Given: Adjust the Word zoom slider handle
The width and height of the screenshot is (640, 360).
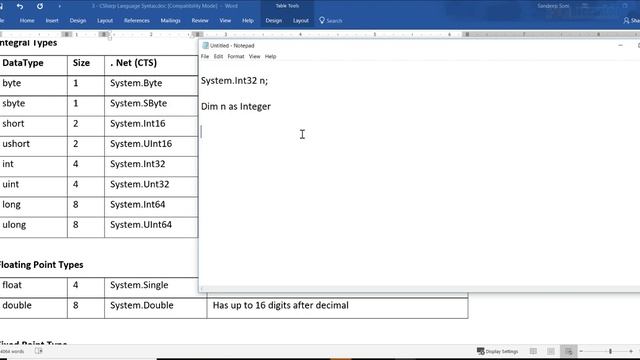Looking at the screenshot, I should point(610,351).
